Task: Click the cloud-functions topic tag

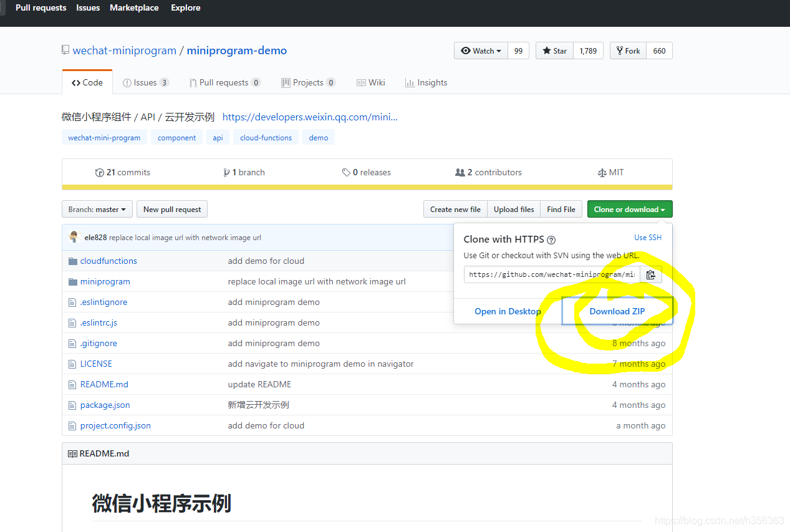Action: [x=266, y=138]
